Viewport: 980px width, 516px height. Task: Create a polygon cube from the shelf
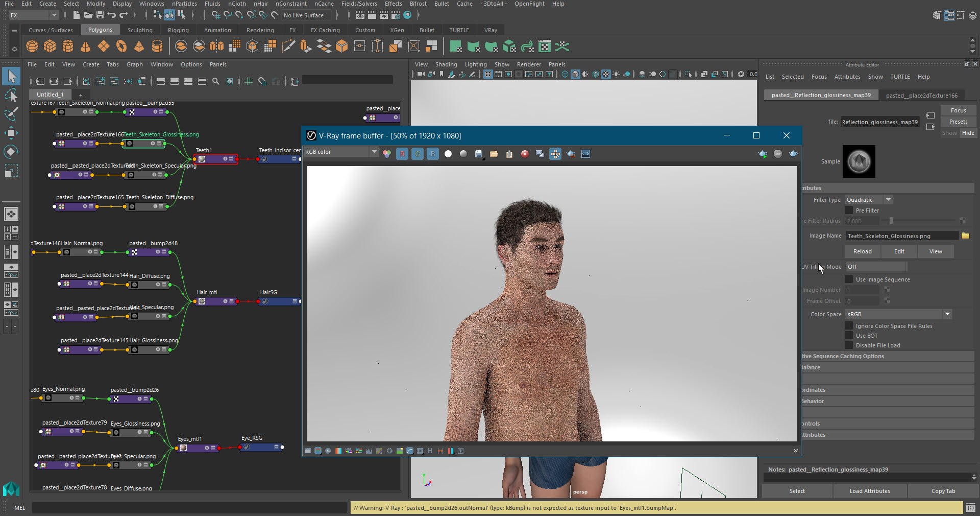point(50,46)
